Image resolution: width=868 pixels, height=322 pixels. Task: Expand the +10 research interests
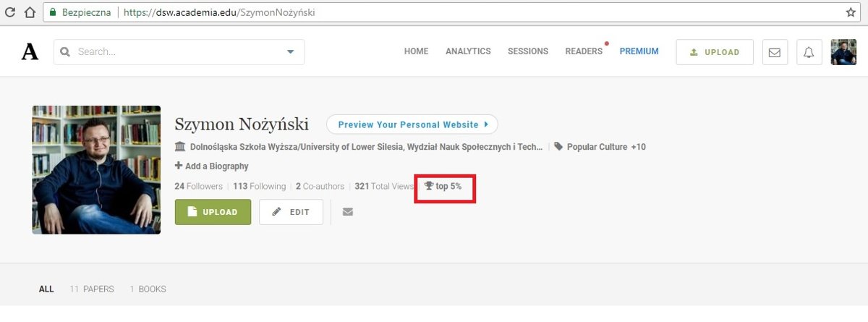638,147
